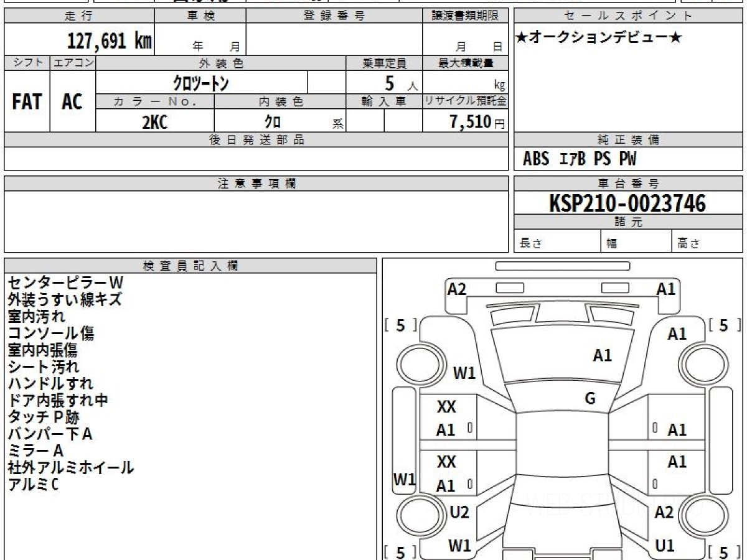The height and width of the screenshot is (560, 747).
Task: Click the 諸元 header
Action: [x=629, y=222]
